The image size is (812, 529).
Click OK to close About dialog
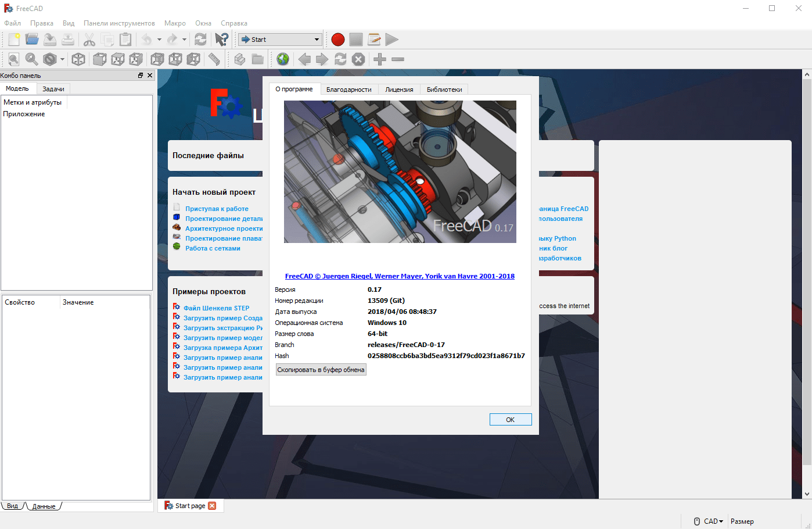click(x=511, y=420)
